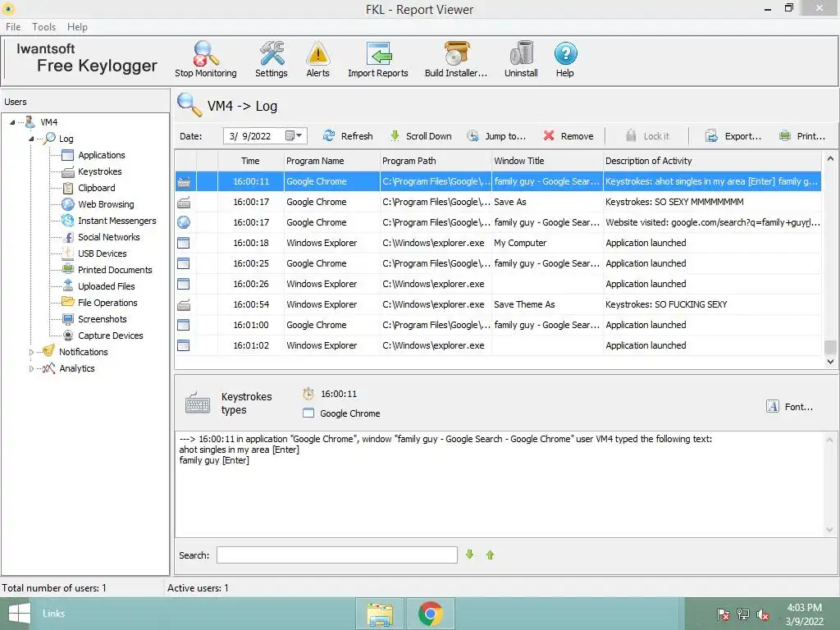
Task: Select the Save Theme As row
Action: [498, 304]
